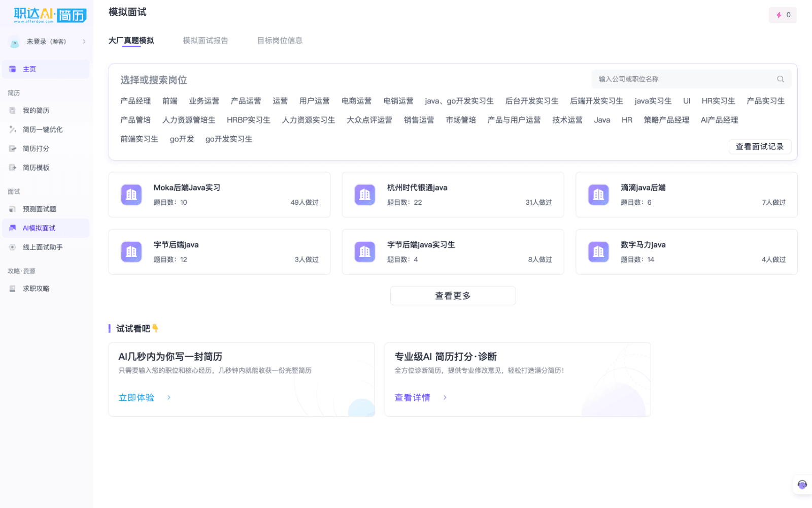This screenshot has width=812, height=508.
Task: Click the 查看面试记录 button
Action: pyautogui.click(x=760, y=147)
